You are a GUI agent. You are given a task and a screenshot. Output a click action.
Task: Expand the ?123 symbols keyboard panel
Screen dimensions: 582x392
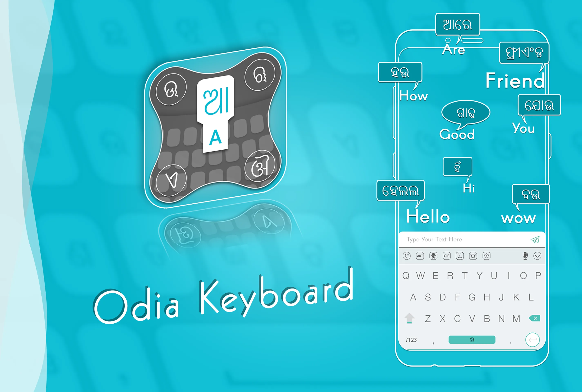[x=410, y=339]
